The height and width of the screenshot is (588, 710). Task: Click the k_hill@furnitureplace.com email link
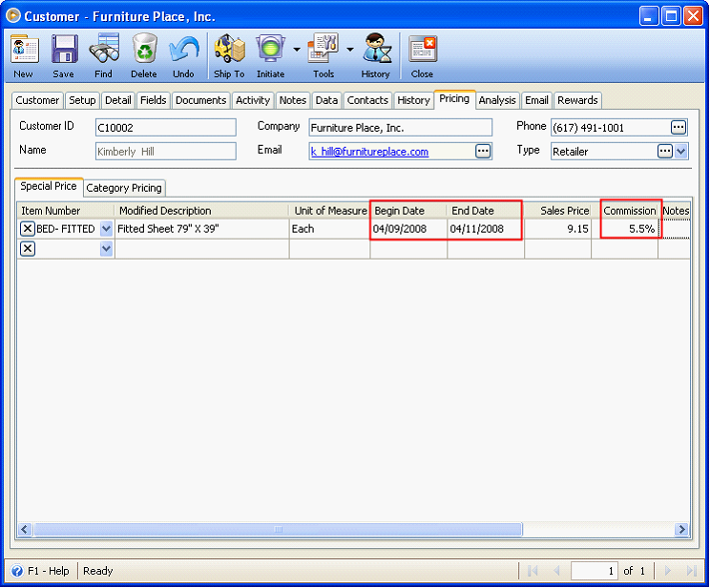369,152
